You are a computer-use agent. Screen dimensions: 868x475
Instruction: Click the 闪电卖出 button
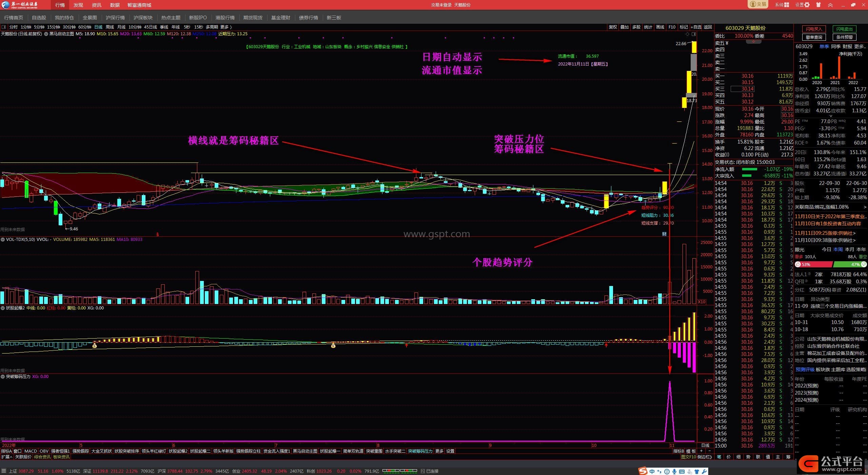(844, 29)
